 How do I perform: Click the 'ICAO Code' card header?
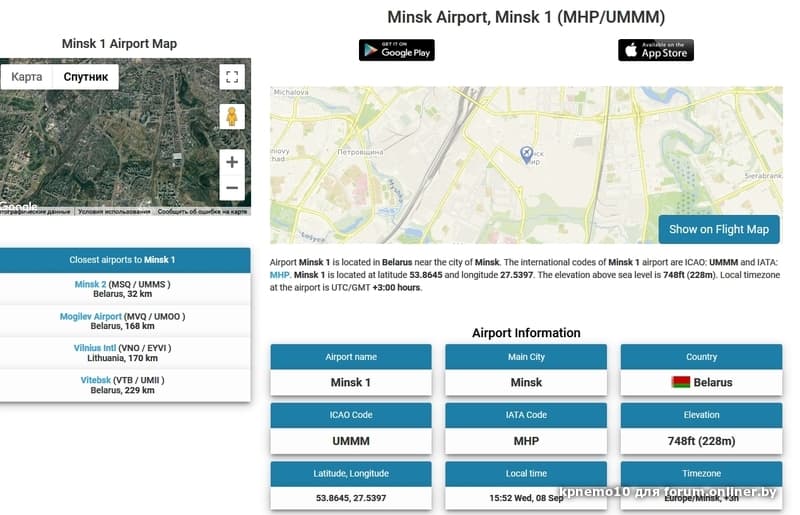coord(351,415)
